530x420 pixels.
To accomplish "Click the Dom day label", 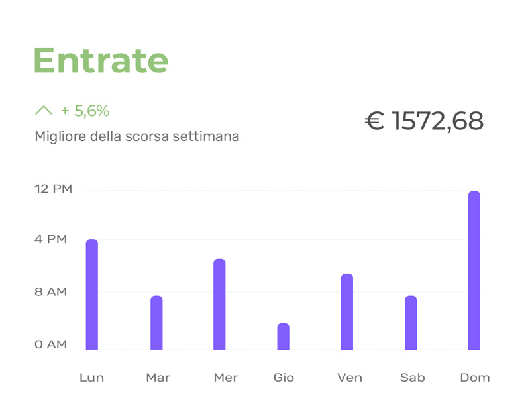I will (475, 378).
